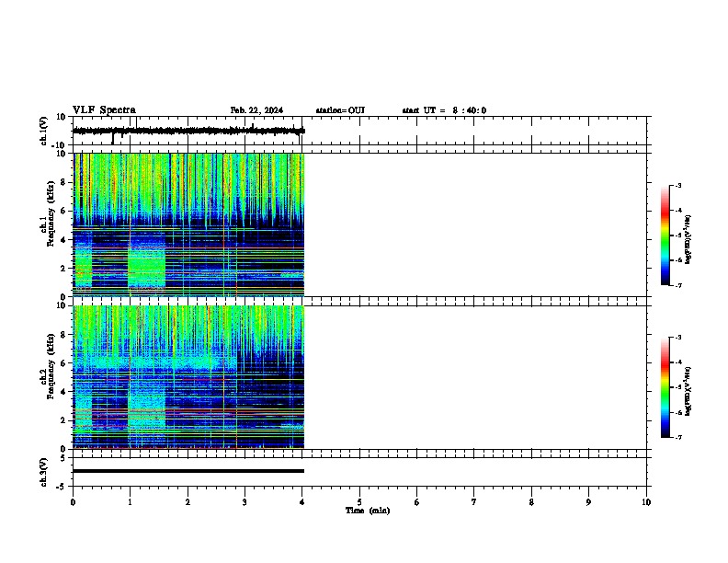Pick the ch.2 spectrogram color bar
This screenshot has height=563, width=728.
(x=665, y=387)
